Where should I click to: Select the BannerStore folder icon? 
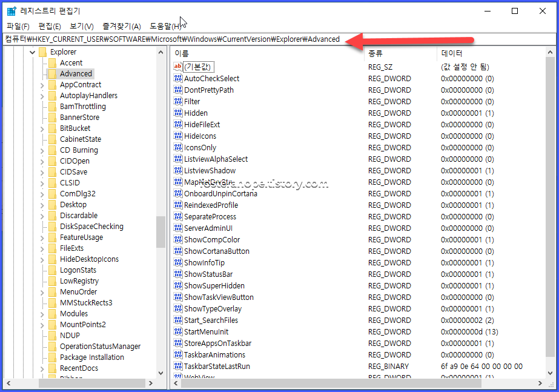tap(53, 118)
